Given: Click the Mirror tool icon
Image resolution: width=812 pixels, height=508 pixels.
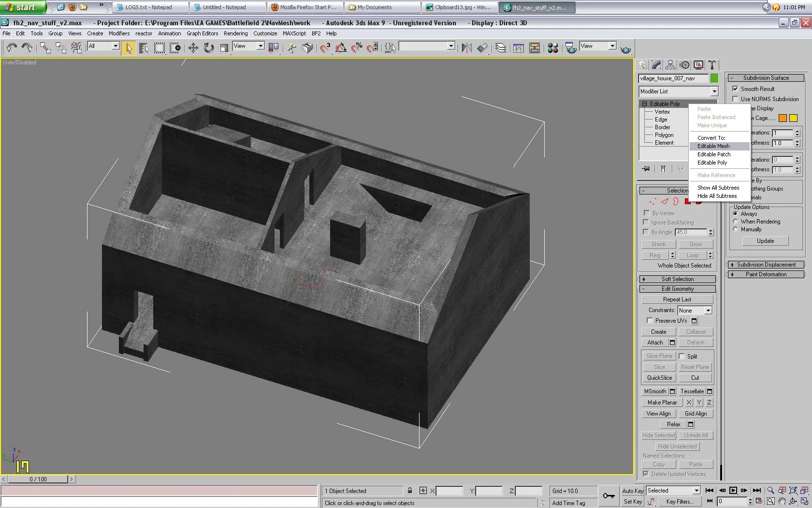Looking at the screenshot, I should [466, 47].
